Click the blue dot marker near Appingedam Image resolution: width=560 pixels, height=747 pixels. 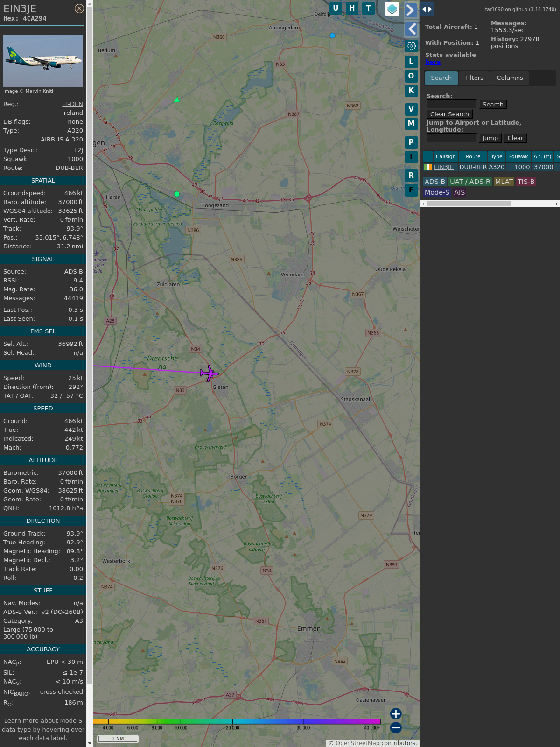coord(333,35)
